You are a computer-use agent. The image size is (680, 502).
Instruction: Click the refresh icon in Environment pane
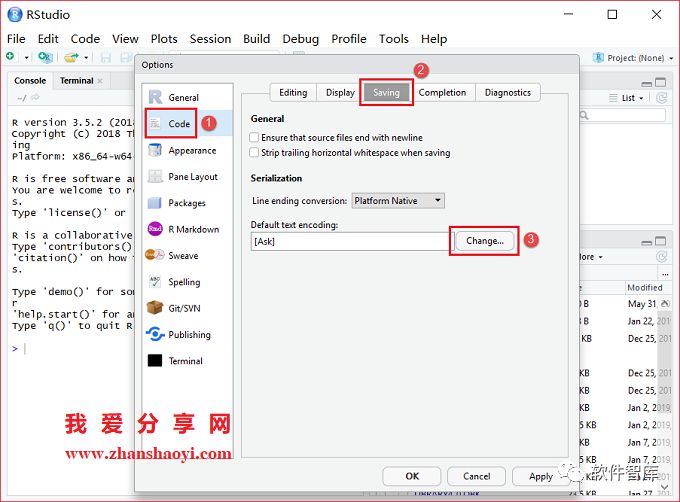(x=661, y=98)
